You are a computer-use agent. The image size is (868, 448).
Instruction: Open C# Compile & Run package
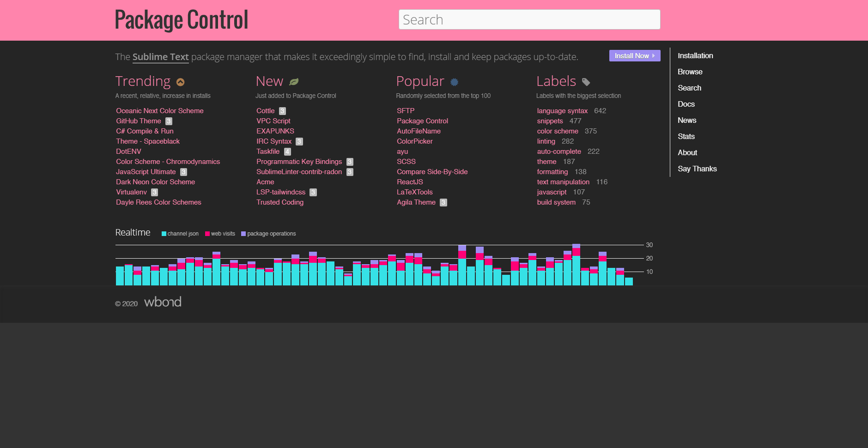coord(145,131)
